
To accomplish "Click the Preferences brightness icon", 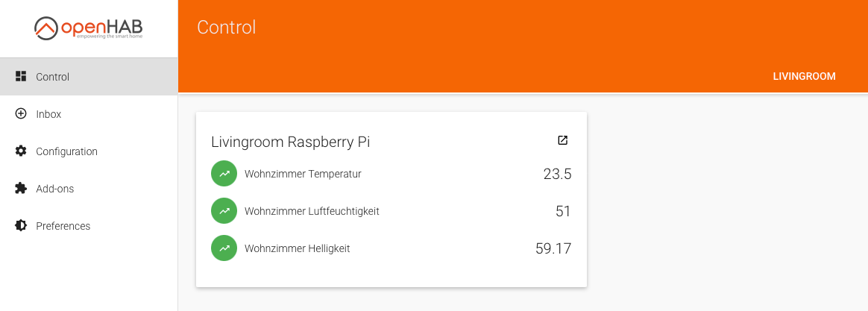I will pyautogui.click(x=21, y=226).
